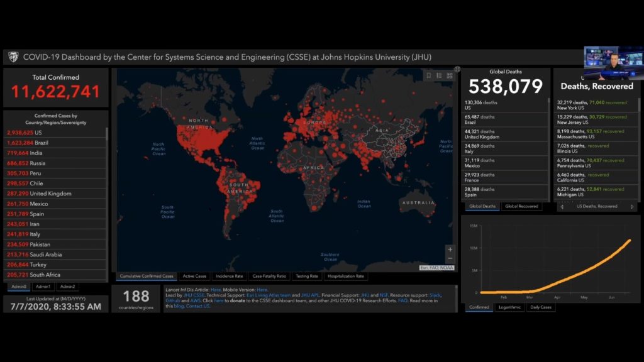644x362 pixels.
Task: Open the Github link
Action: [173, 300]
